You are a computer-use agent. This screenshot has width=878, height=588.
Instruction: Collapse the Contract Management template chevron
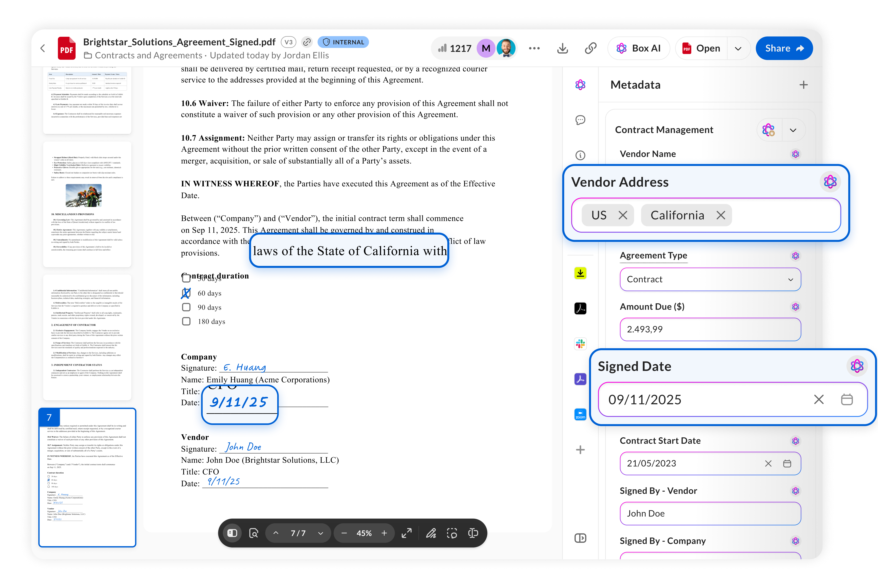(793, 130)
